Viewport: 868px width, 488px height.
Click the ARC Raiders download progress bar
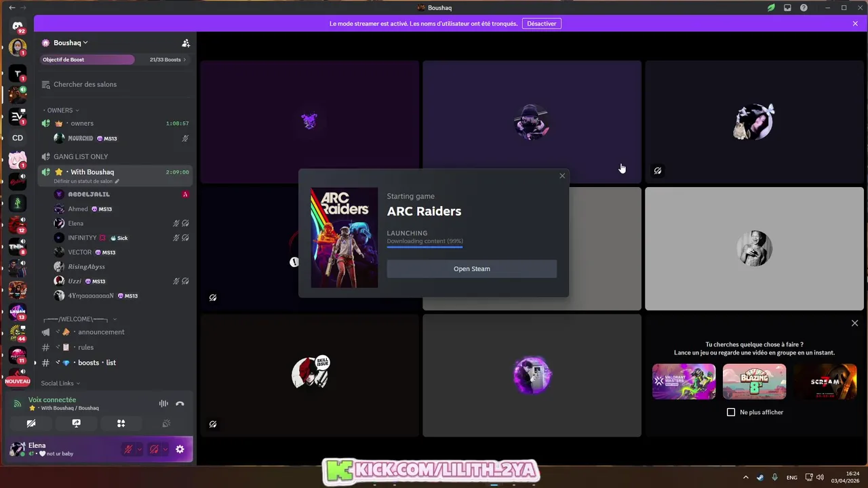425,247
